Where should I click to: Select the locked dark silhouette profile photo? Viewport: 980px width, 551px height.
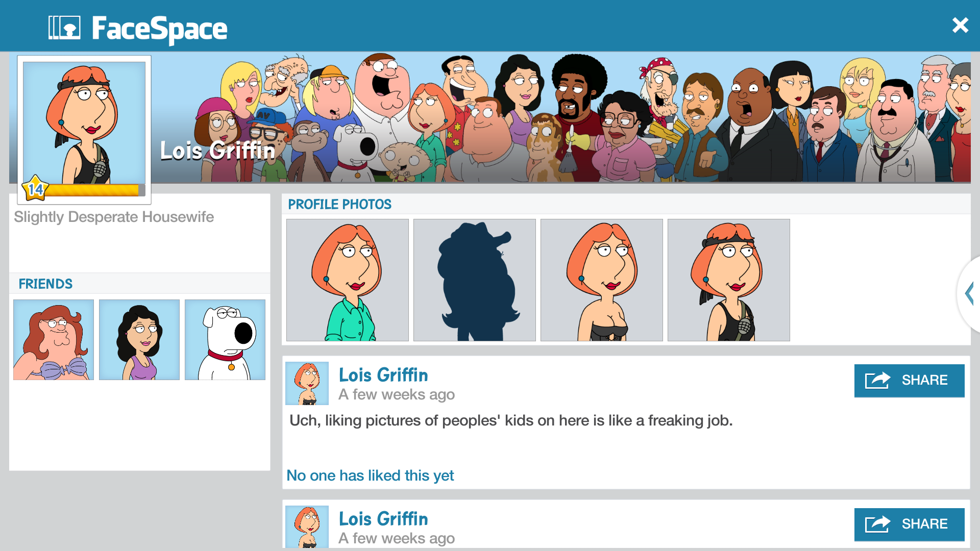(x=475, y=280)
